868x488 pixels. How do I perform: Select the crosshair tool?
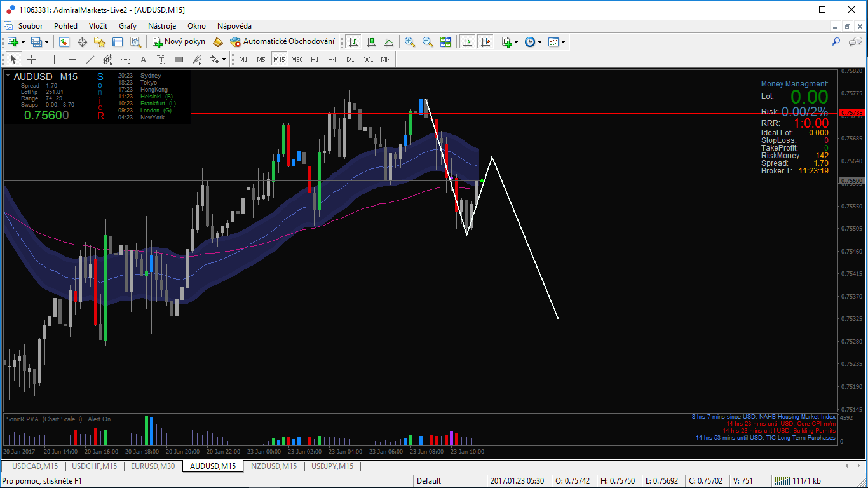point(31,59)
